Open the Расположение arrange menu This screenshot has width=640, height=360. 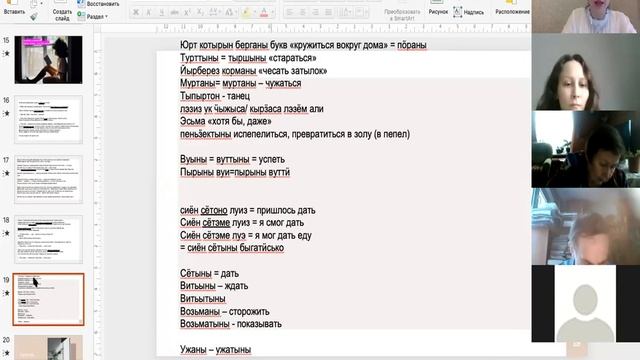(x=512, y=8)
